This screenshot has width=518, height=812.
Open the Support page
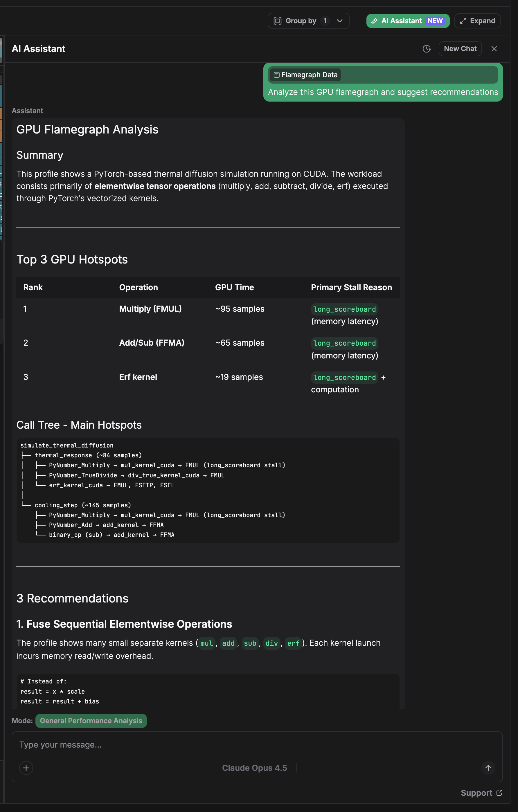tap(476, 793)
